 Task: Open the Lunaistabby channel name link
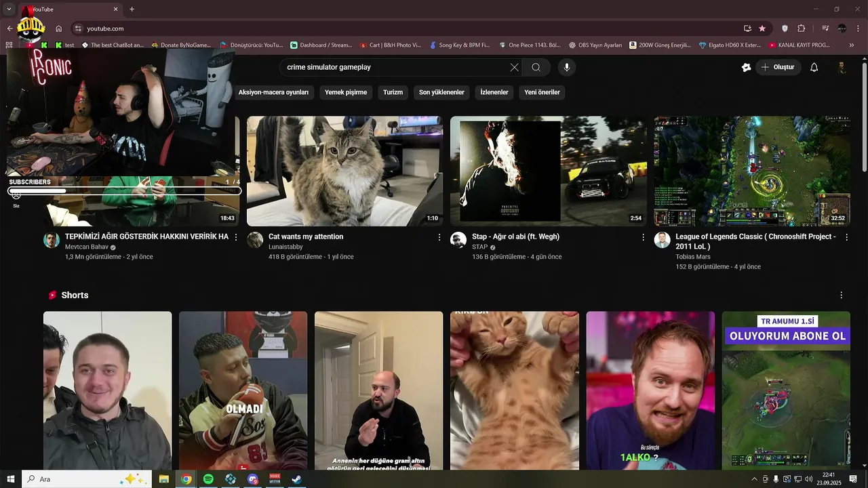tap(285, 247)
